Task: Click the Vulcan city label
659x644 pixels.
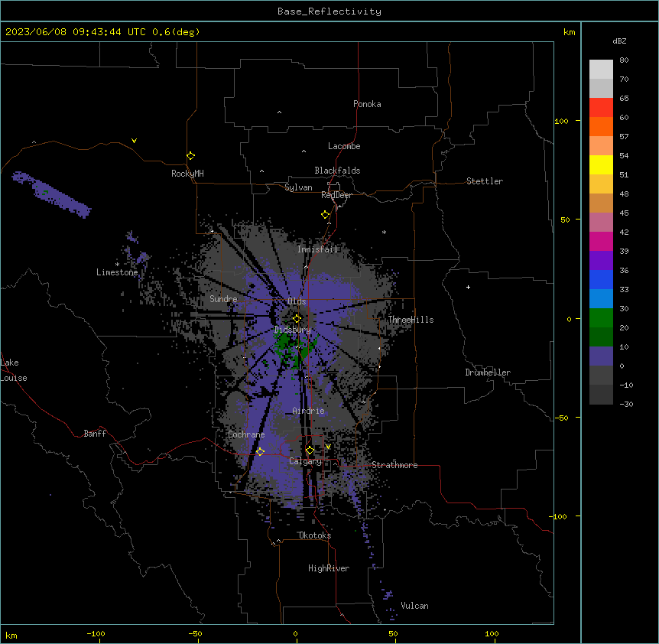Action: click(415, 606)
